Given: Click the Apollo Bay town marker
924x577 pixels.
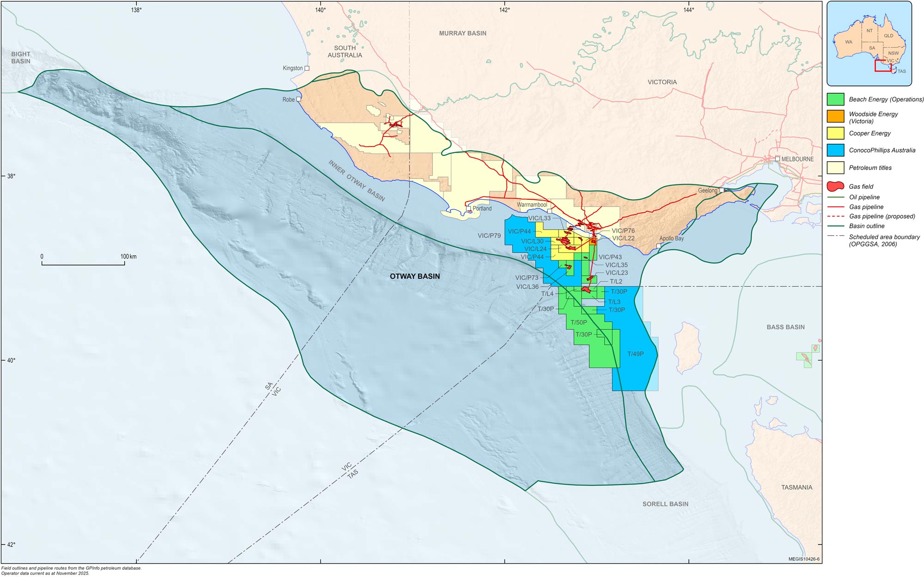Looking at the screenshot, I should click(658, 246).
